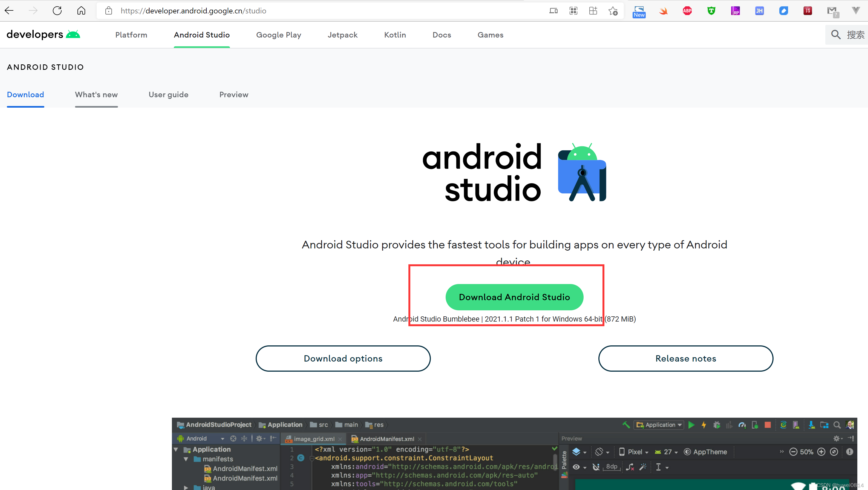Select AndroidManifest.xml editor tab in screenshot
Viewport: 868px width, 490px height.
coord(386,439)
